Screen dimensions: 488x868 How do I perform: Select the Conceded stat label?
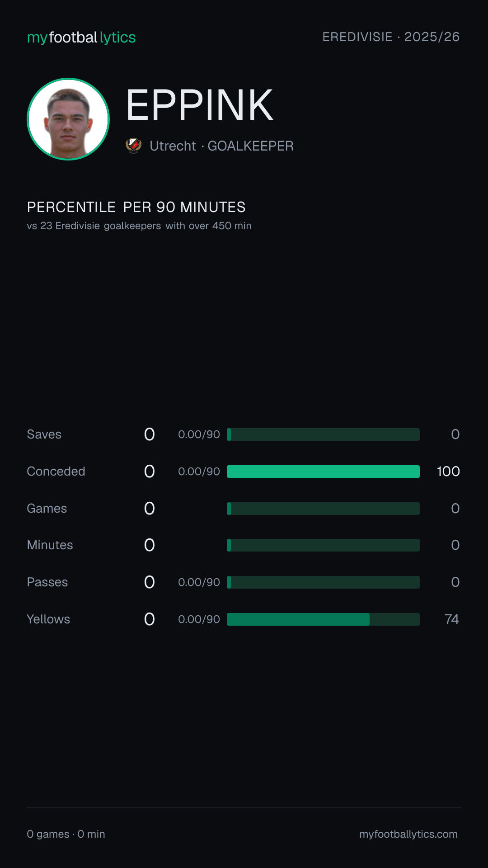pos(56,472)
